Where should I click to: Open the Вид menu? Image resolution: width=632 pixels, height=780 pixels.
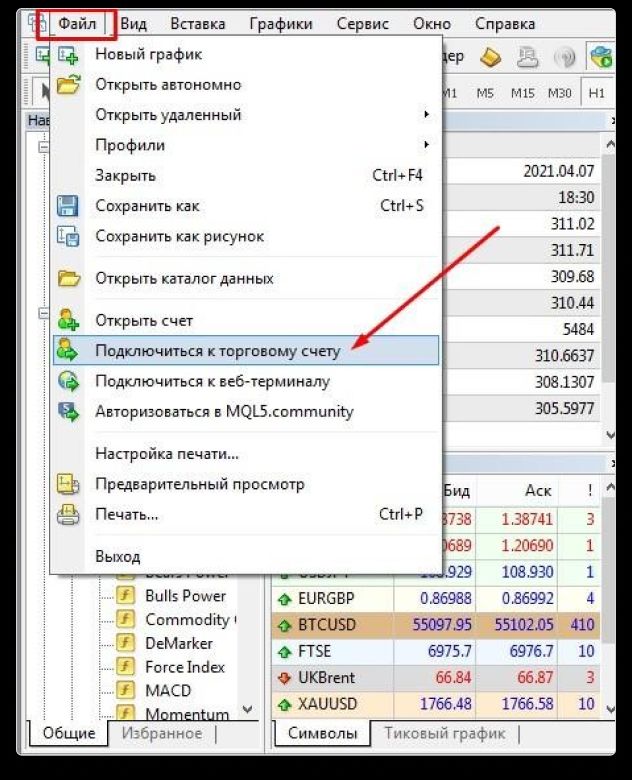pyautogui.click(x=133, y=24)
